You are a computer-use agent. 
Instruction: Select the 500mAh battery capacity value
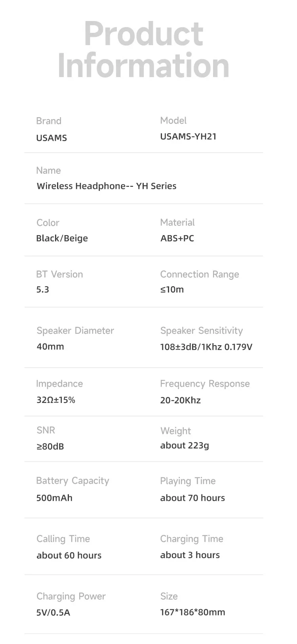point(54,498)
